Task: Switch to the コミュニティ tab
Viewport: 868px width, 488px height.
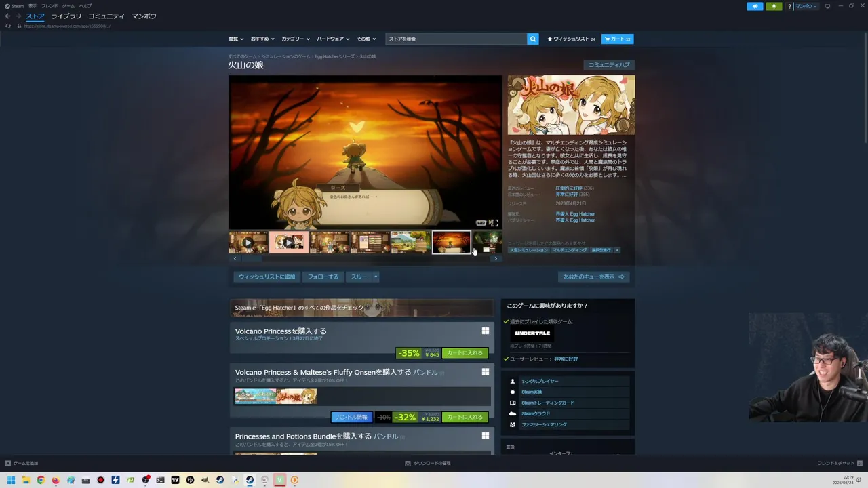Action: point(106,16)
